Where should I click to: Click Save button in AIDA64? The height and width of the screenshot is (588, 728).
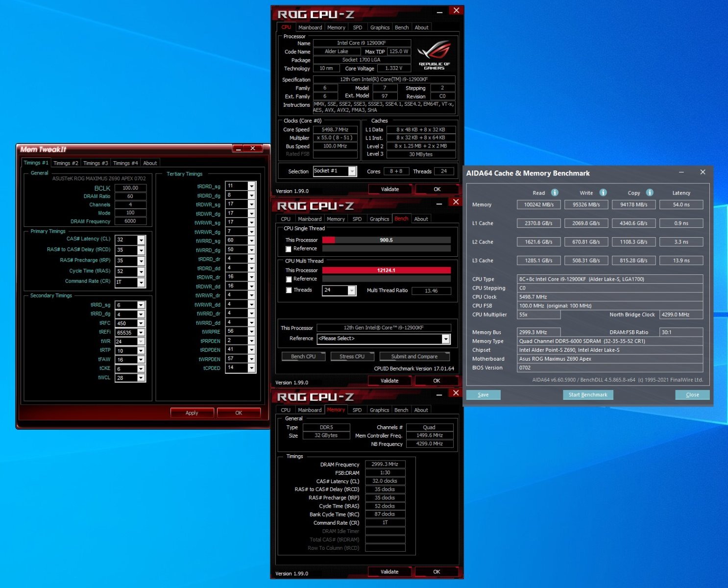pyautogui.click(x=484, y=395)
